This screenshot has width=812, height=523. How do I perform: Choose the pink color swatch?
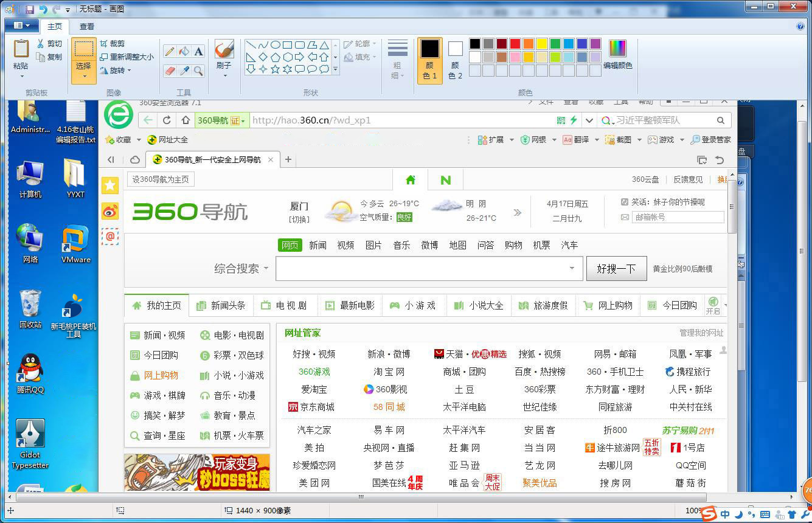pyautogui.click(x=515, y=57)
